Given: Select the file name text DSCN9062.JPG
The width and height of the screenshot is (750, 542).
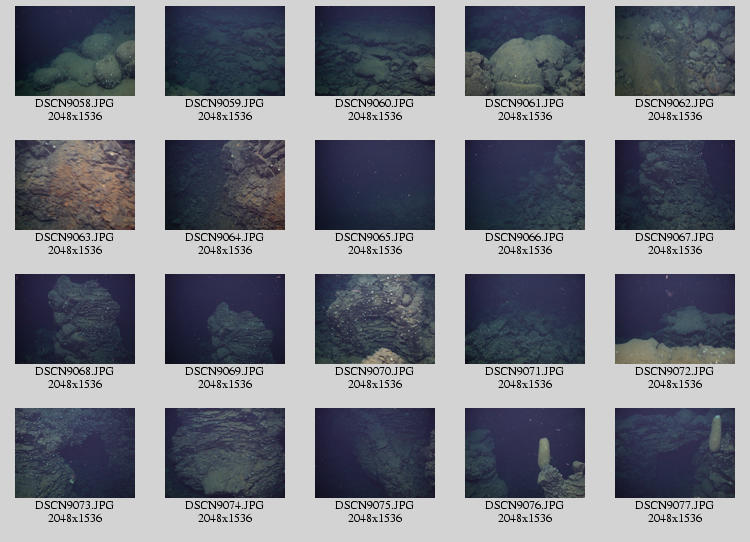Looking at the screenshot, I should (674, 103).
